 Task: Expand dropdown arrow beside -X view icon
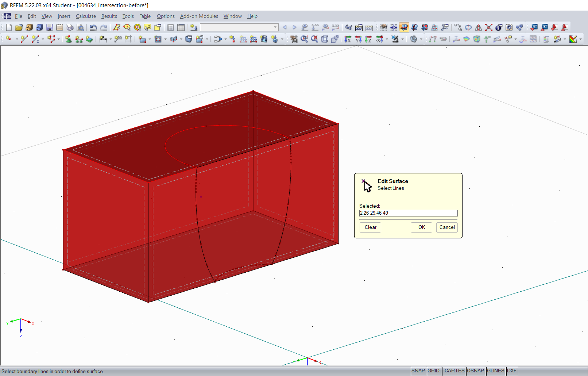coord(387,39)
